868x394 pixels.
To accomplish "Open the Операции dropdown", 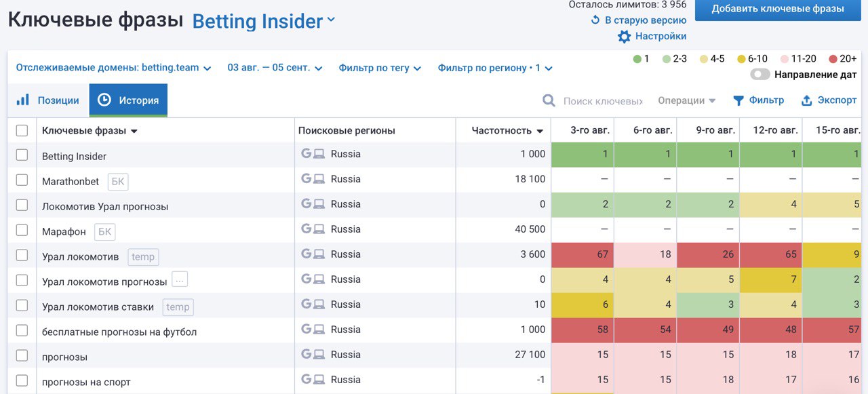I will [686, 100].
